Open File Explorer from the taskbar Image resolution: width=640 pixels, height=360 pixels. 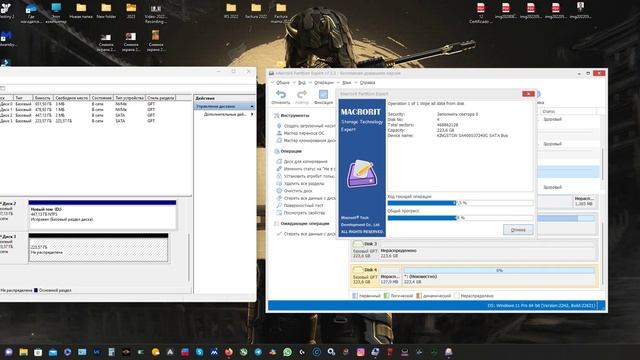click(23, 352)
